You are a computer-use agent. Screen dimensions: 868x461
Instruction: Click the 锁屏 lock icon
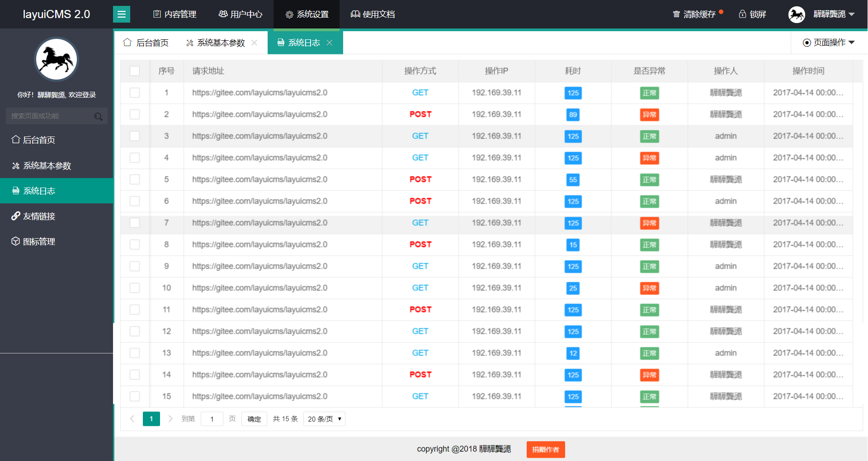[x=742, y=14]
